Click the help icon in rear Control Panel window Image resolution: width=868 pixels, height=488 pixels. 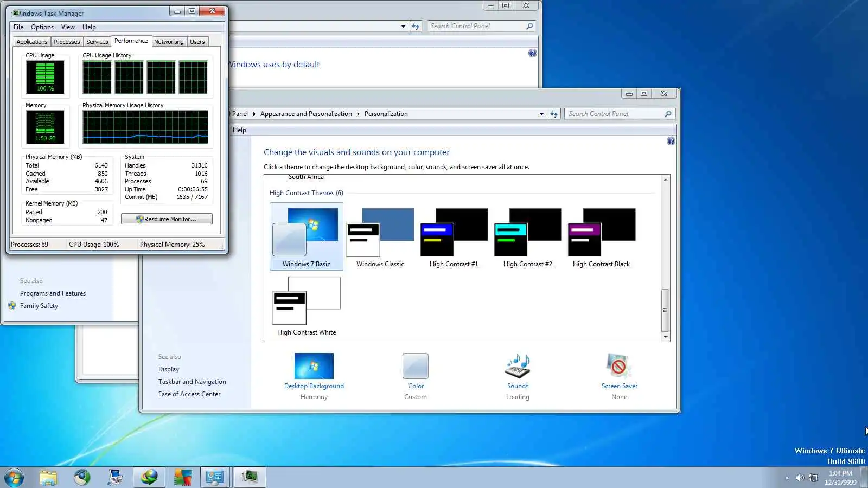pyautogui.click(x=533, y=53)
